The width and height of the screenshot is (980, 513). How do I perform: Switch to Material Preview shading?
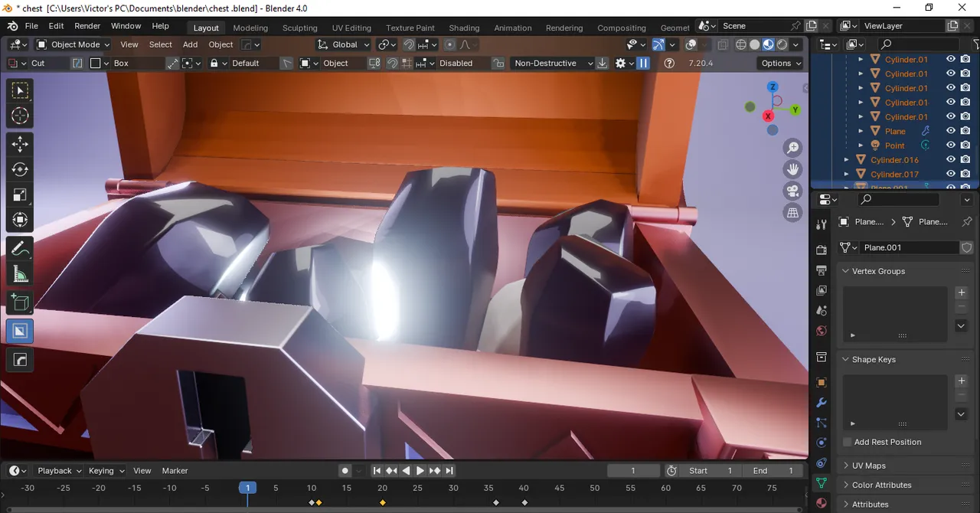(769, 44)
